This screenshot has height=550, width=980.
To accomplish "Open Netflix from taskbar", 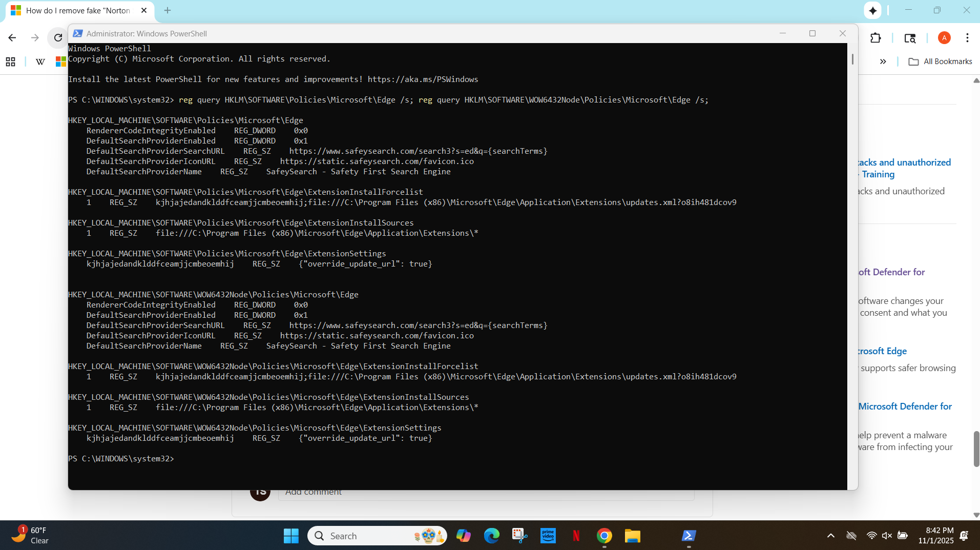I will click(576, 536).
